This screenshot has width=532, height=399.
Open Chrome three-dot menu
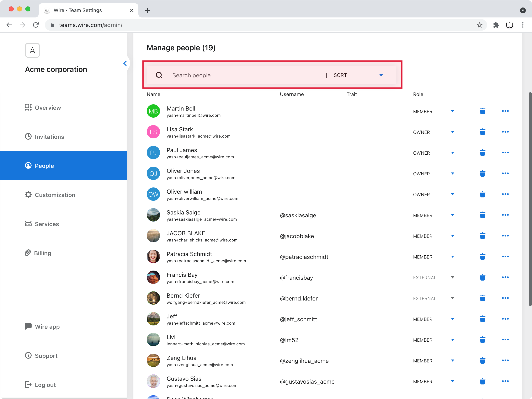[523, 25]
